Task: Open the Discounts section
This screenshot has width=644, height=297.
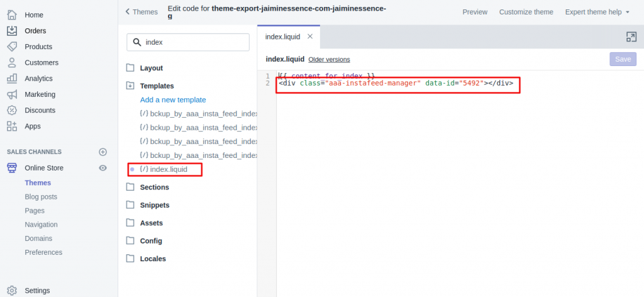Action: tap(40, 110)
